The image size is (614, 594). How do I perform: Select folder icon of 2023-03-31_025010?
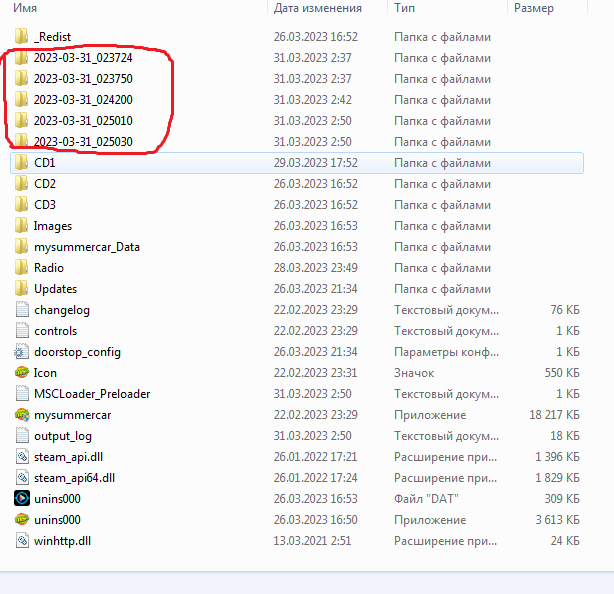(22, 121)
